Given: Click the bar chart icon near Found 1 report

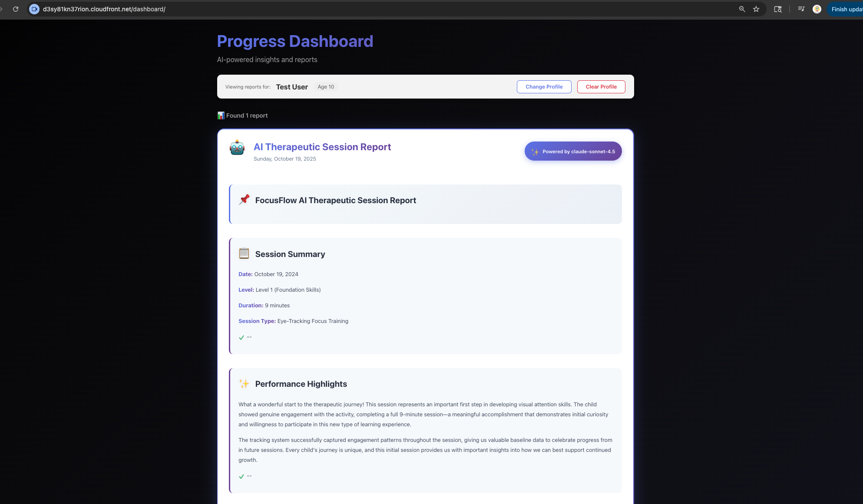Looking at the screenshot, I should 221,115.
